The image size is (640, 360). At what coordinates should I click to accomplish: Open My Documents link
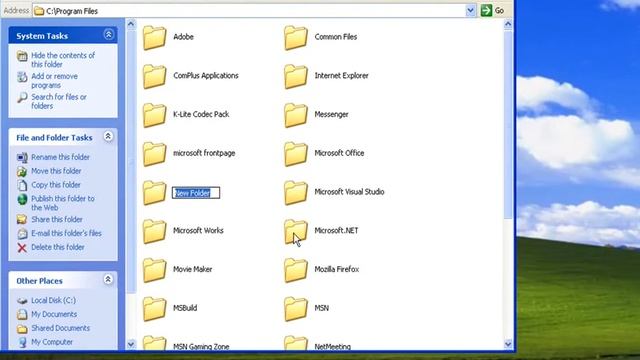point(54,314)
